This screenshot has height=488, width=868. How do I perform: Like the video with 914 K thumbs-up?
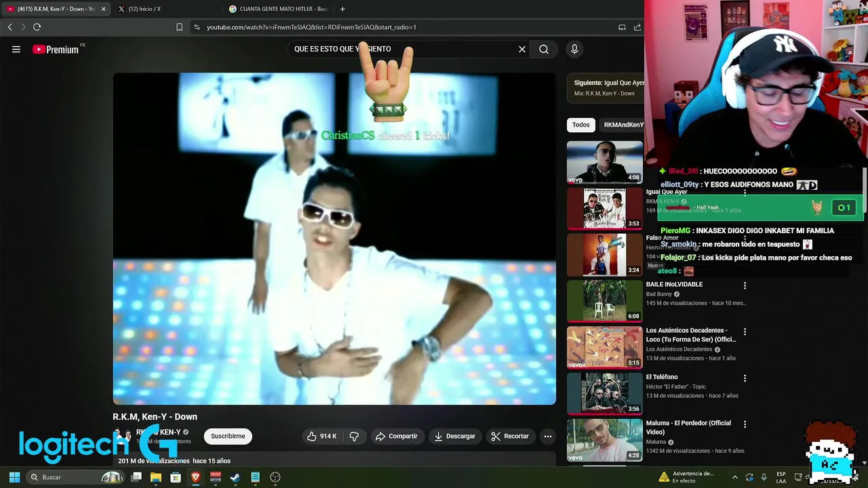click(321, 436)
